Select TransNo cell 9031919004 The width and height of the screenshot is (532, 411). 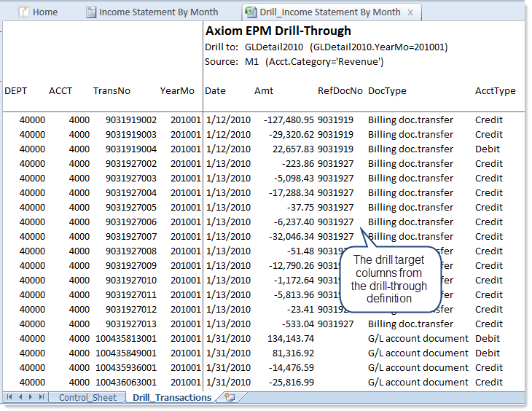(x=131, y=149)
